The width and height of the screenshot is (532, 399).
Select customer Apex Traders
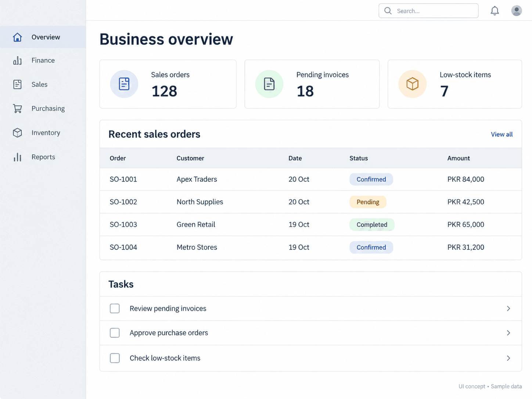pos(197,179)
